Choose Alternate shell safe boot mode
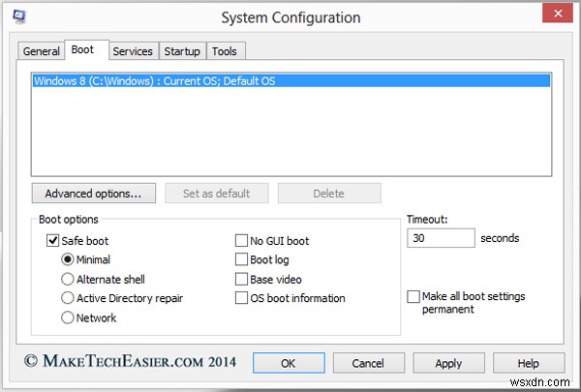This screenshot has height=392, width=581. point(69,279)
